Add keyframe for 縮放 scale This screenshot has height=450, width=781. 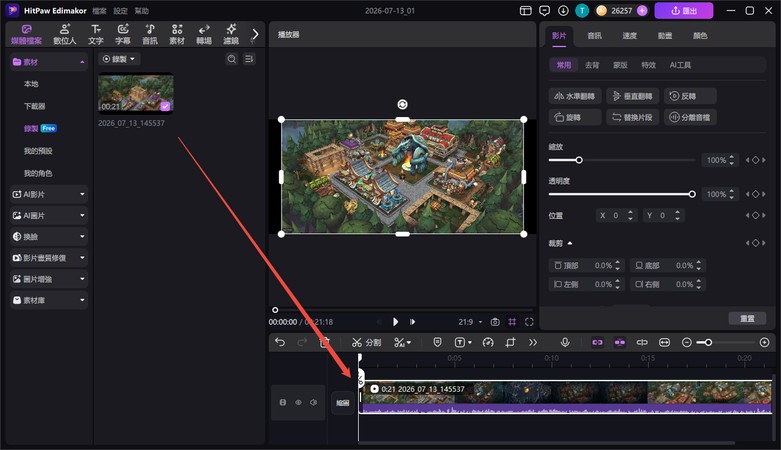[x=756, y=160]
